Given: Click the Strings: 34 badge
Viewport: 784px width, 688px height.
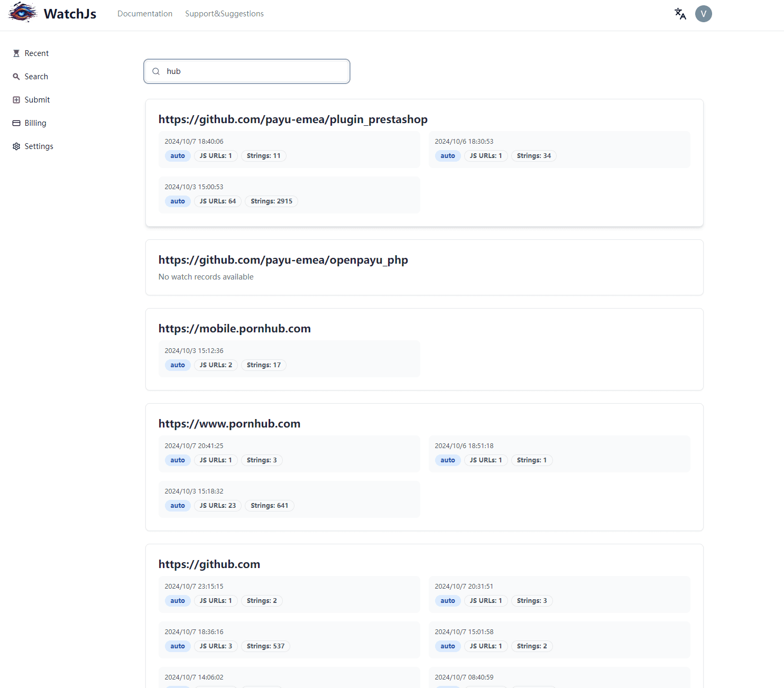Looking at the screenshot, I should pyautogui.click(x=534, y=156).
